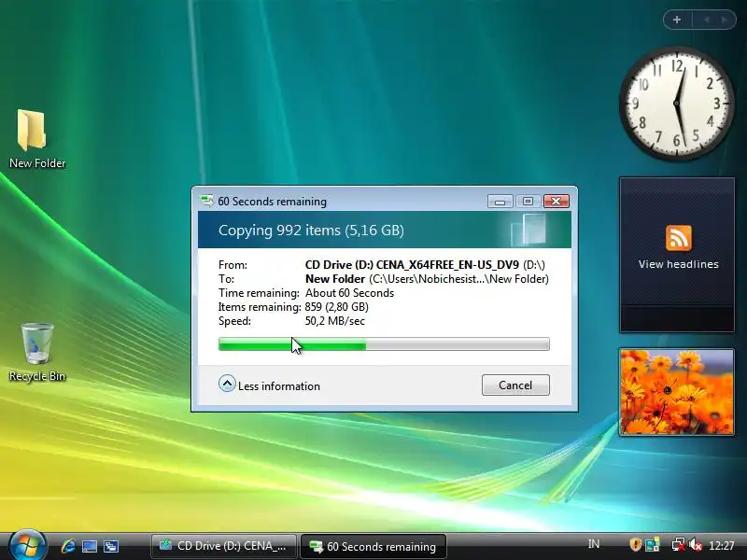Click the Windows Security shield tray icon
This screenshot has width=747, height=560.
pyautogui.click(x=635, y=544)
